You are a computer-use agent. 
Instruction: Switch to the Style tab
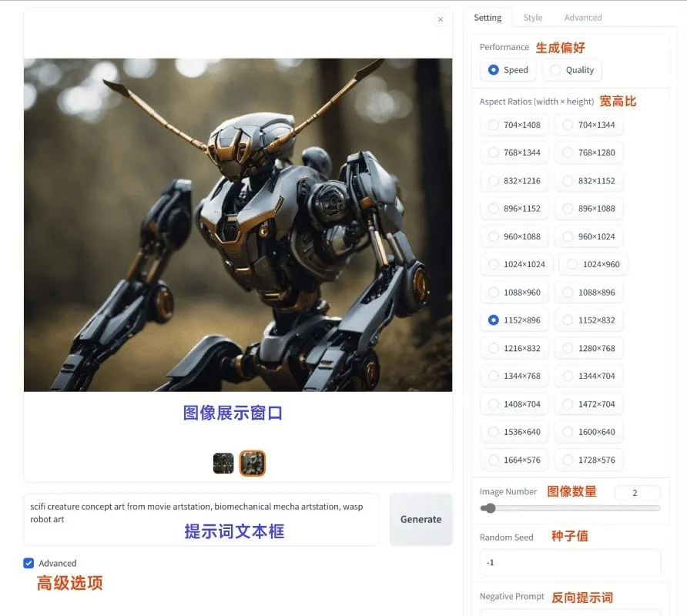532,18
